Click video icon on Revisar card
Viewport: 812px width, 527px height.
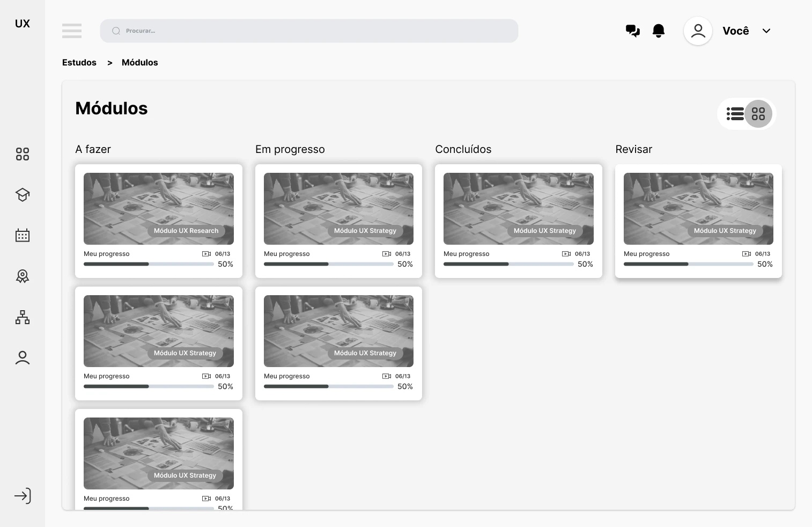tap(747, 254)
